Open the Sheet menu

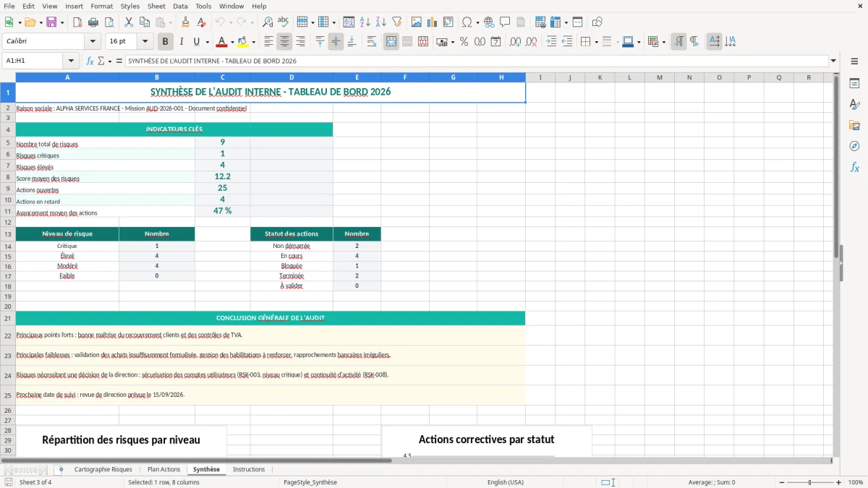[156, 6]
